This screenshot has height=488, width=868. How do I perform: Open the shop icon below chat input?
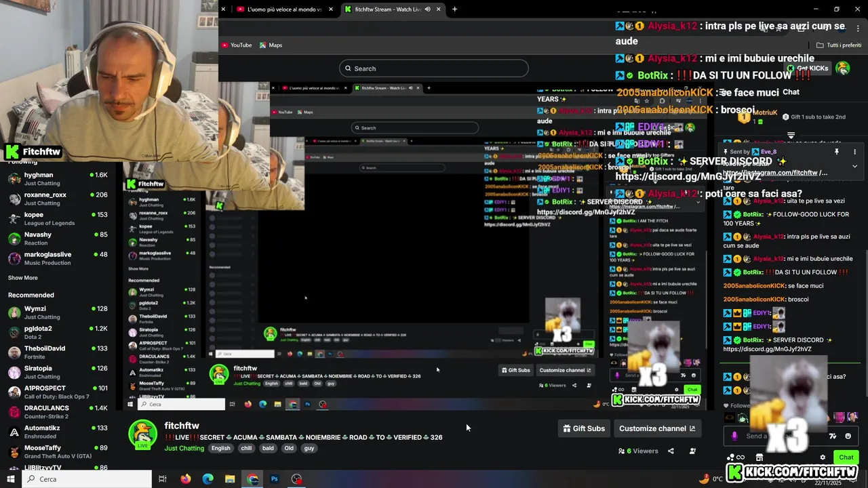[x=759, y=457]
